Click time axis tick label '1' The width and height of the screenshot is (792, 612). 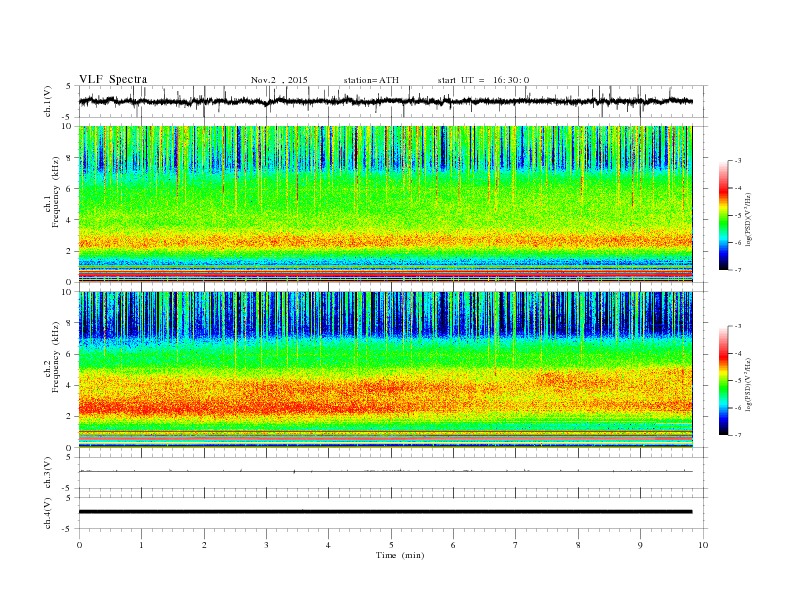click(141, 545)
